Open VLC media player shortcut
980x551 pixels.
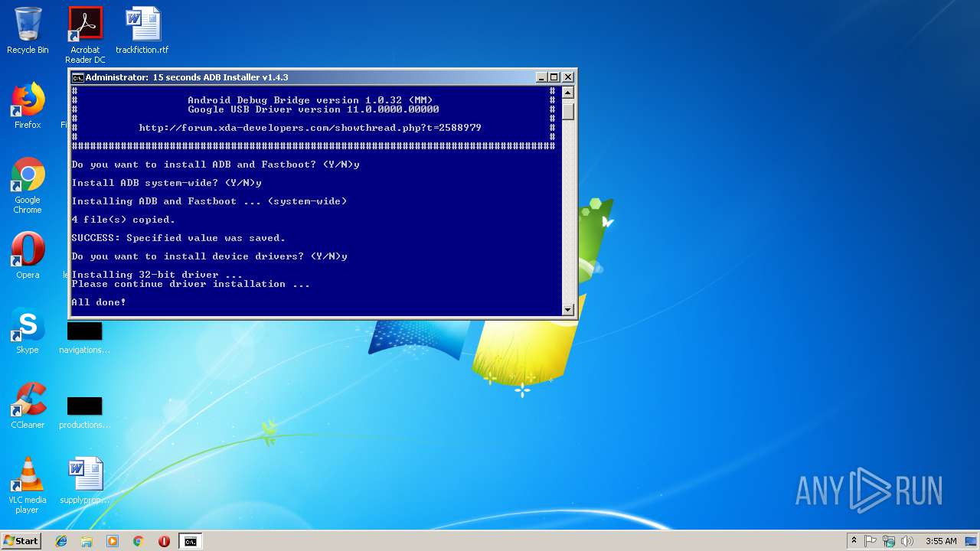pos(28,486)
